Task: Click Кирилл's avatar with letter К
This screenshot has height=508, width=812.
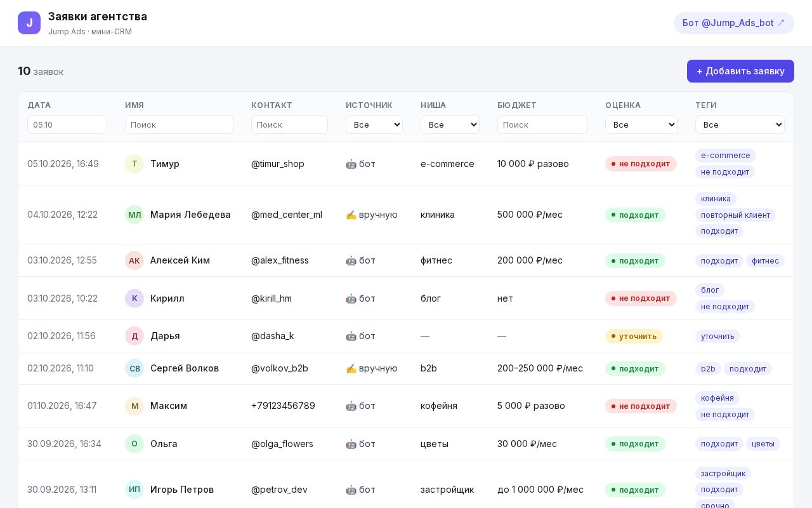Action: (134, 298)
